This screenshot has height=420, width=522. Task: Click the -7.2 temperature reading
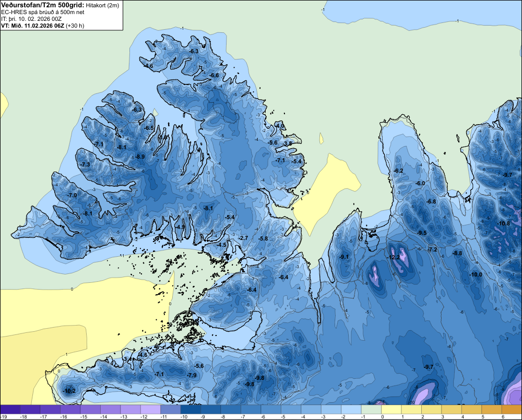pyautogui.click(x=432, y=249)
